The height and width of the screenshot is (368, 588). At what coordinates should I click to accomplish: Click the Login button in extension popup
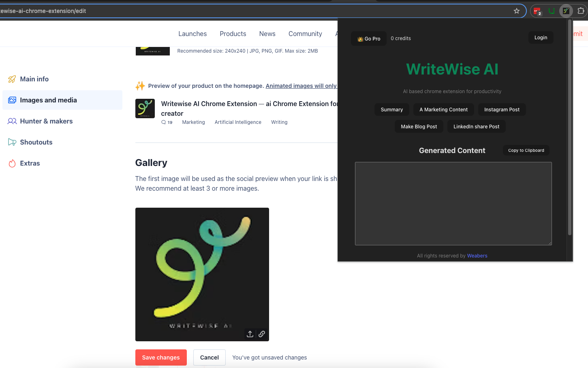coord(541,38)
